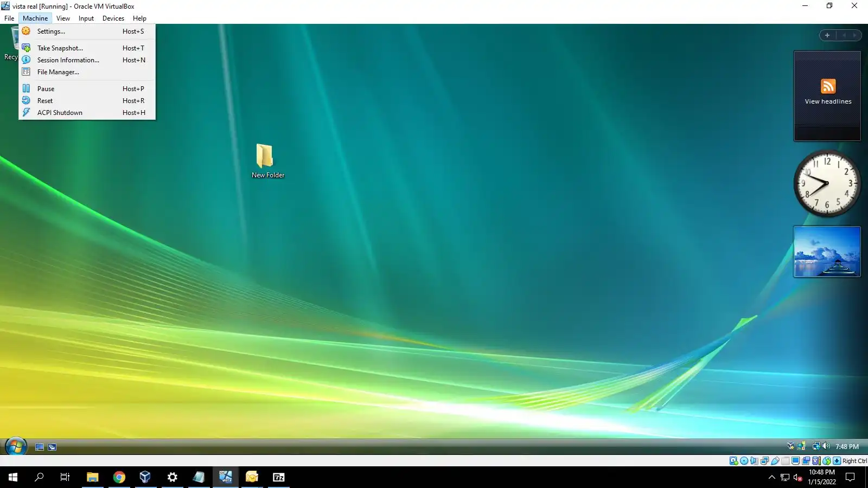Open Settings gear on host taskbar
Screen dimensions: 868x488
point(173,477)
